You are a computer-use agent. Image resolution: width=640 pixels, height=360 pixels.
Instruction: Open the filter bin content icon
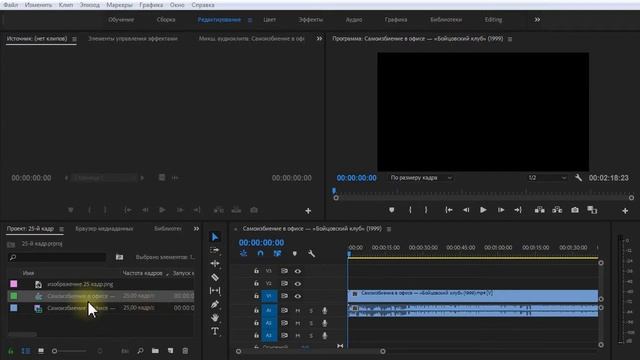(119, 257)
